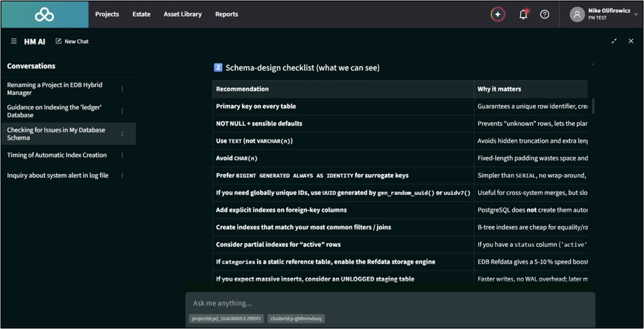This screenshot has height=329, width=644.
Task: Go to the Asset Library tab
Action: [x=183, y=14]
